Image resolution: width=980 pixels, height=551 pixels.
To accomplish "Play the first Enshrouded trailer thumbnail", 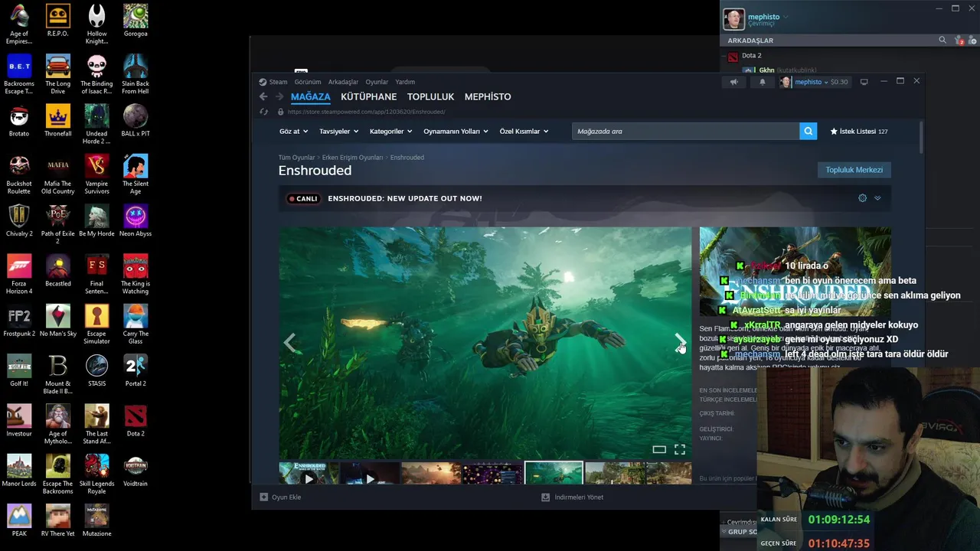I will (x=309, y=473).
